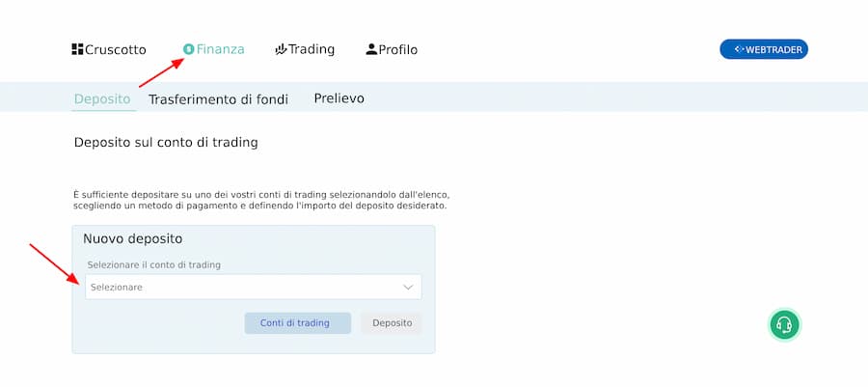
Task: Switch to the Prelievo tab
Action: click(339, 98)
